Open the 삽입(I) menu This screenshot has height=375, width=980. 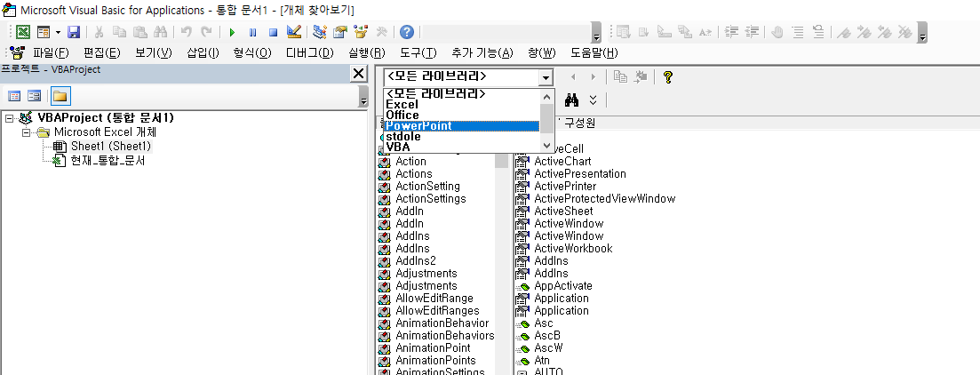[x=203, y=53]
